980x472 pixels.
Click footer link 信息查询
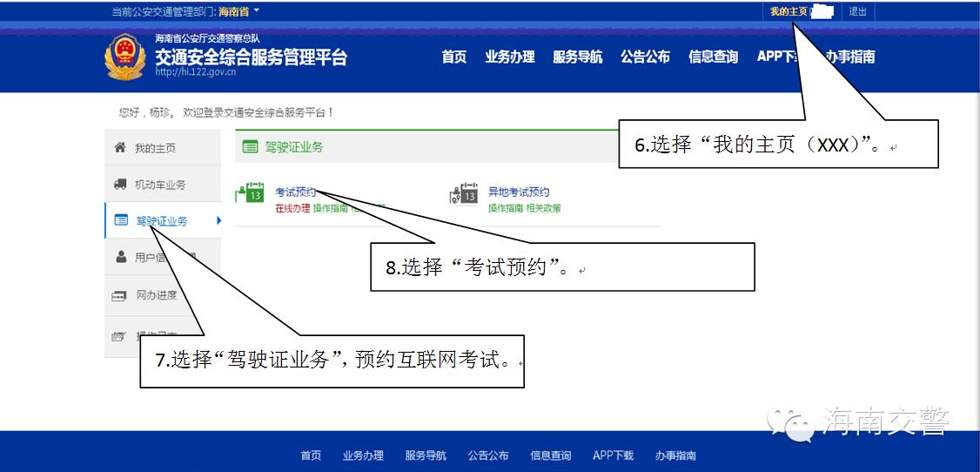tap(551, 455)
